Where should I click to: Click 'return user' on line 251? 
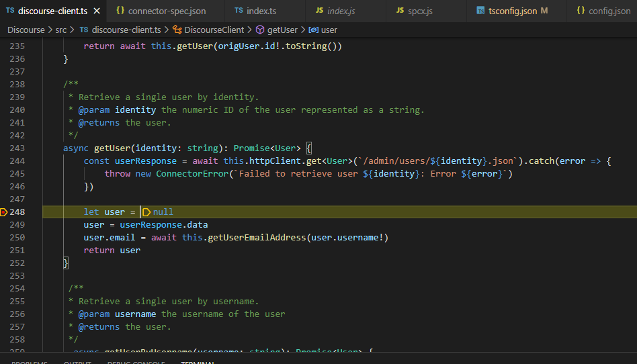[x=112, y=251]
